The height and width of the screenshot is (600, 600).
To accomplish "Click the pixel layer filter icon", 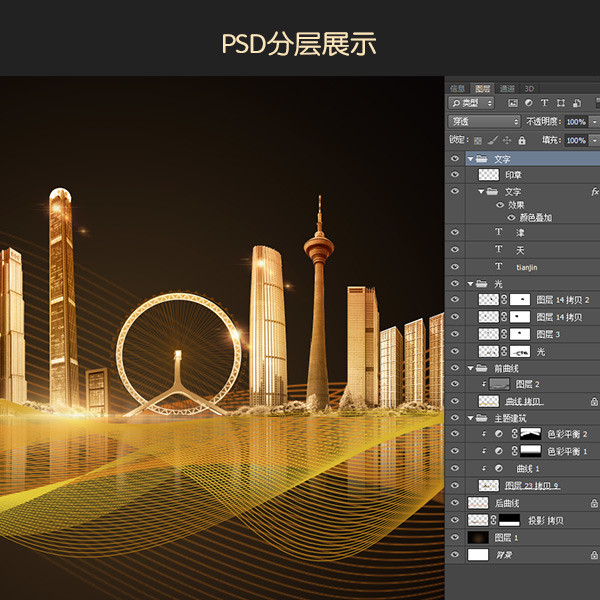I will tap(513, 103).
